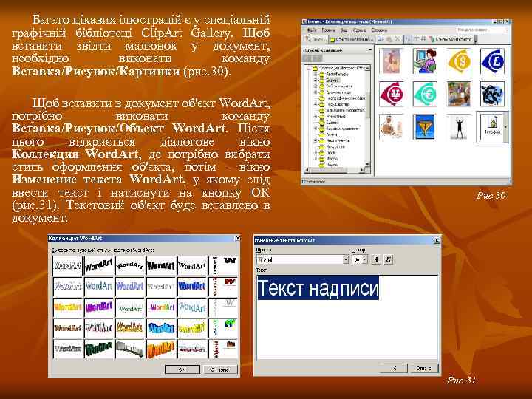532x399 pixels.
Task: Expand the first subfolder in collections tree
Action: tap(316, 74)
